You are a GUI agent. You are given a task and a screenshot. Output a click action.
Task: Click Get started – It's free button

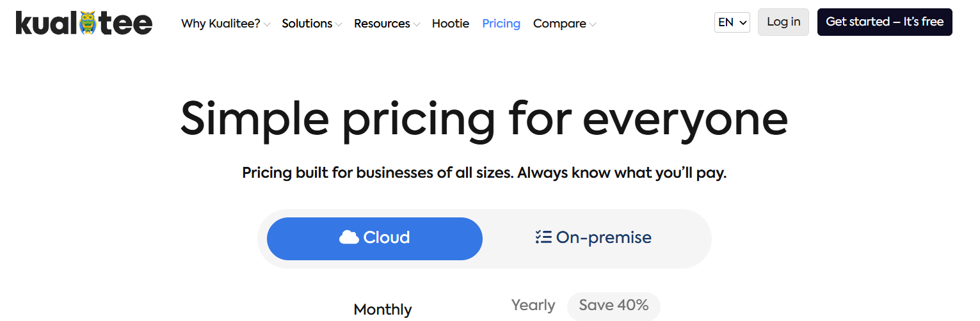pyautogui.click(x=885, y=22)
